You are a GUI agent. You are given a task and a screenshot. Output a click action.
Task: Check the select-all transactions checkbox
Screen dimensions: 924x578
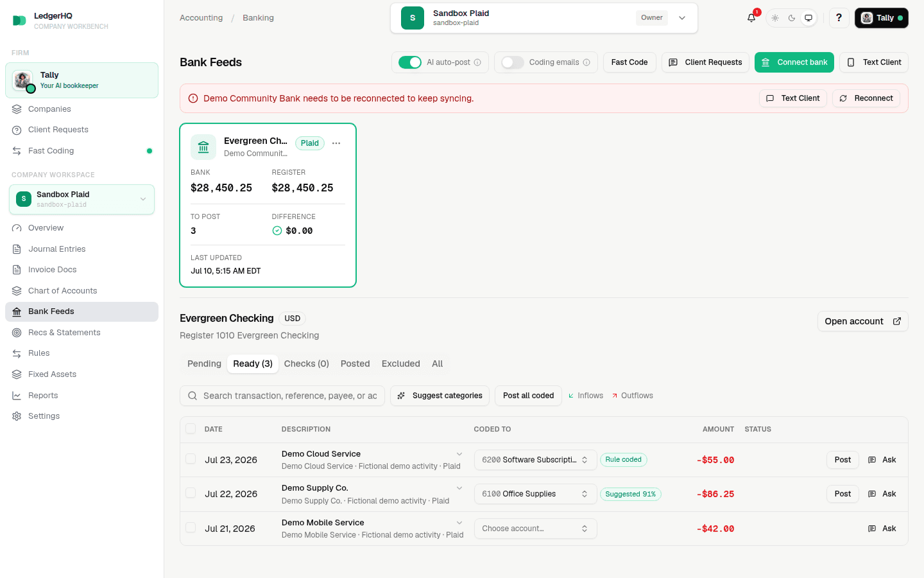(x=191, y=428)
